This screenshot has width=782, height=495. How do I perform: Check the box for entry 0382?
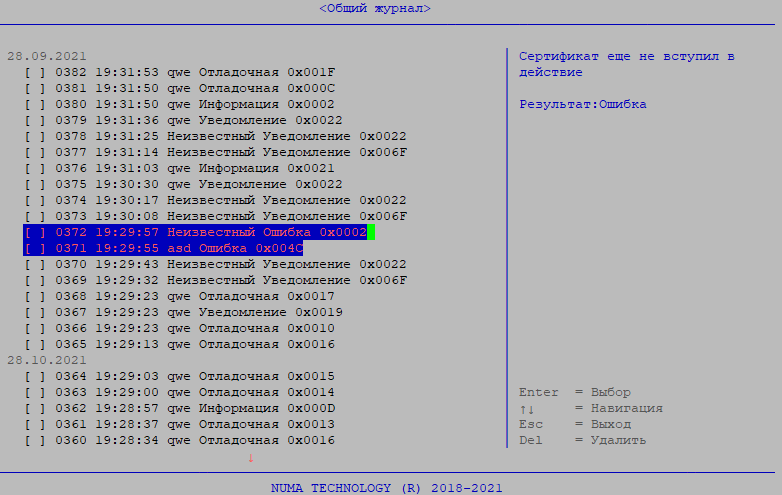pyautogui.click(x=35, y=73)
